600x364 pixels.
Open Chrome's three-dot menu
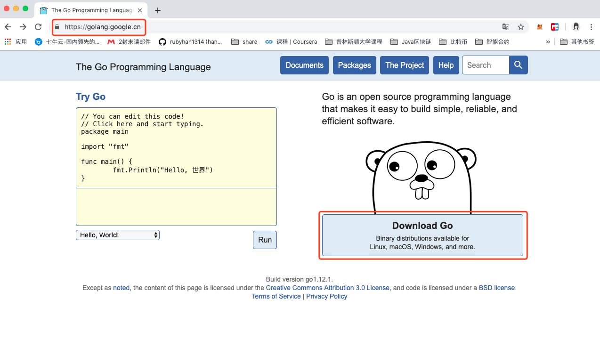coord(591,27)
